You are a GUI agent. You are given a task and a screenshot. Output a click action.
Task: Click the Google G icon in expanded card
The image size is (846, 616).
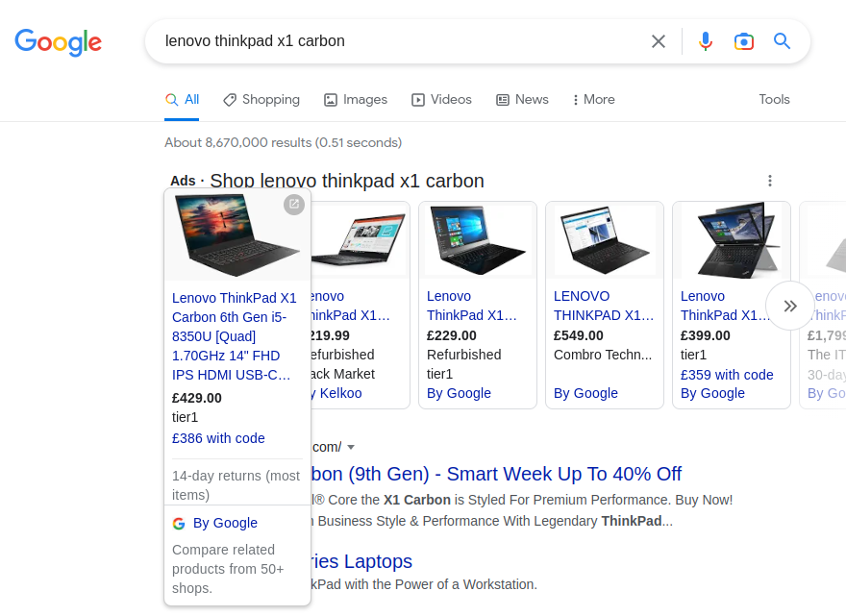(x=179, y=523)
